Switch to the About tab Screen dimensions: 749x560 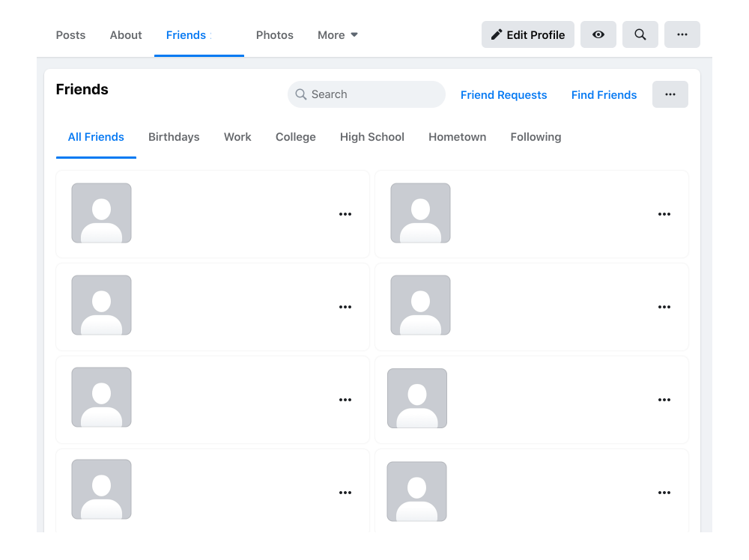click(126, 35)
